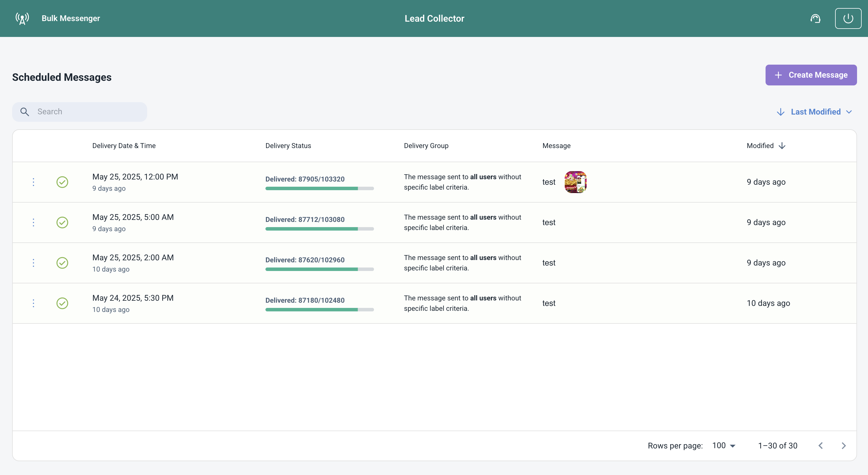Click progress bar for Delivered 87905/103320
Image resolution: width=868 pixels, height=475 pixels.
coord(319,188)
